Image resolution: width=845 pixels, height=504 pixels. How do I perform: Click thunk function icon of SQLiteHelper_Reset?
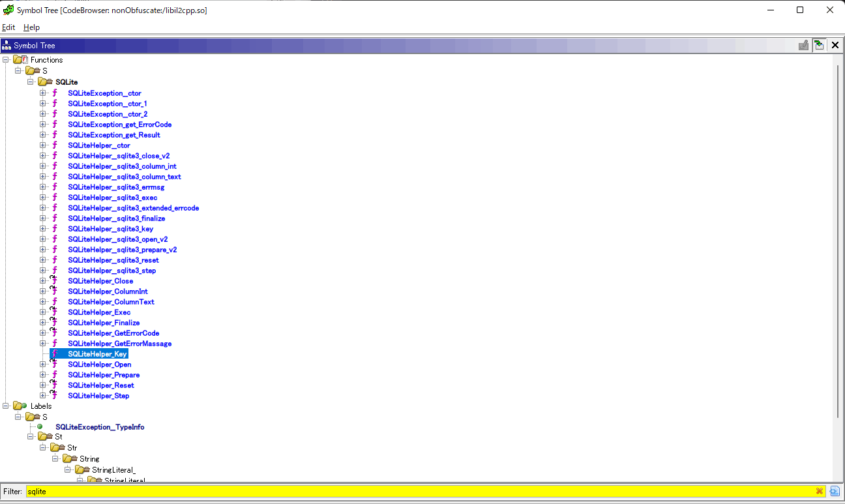pos(55,385)
